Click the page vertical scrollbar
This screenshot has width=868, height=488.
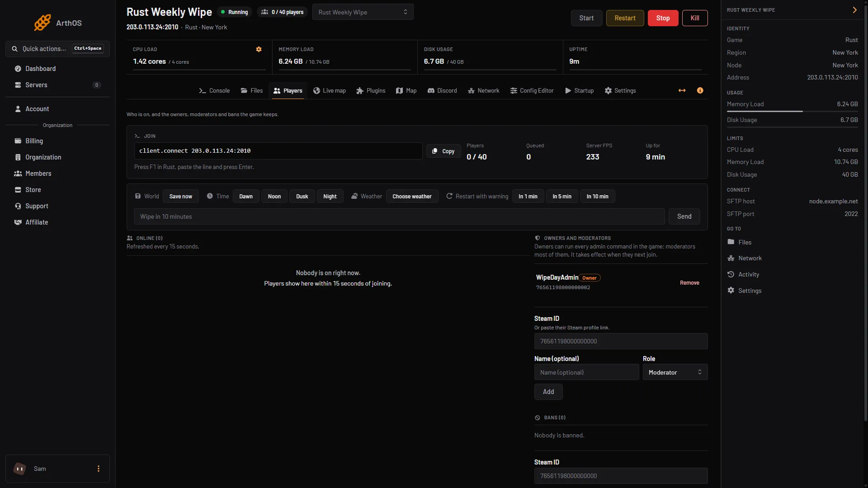click(x=865, y=212)
